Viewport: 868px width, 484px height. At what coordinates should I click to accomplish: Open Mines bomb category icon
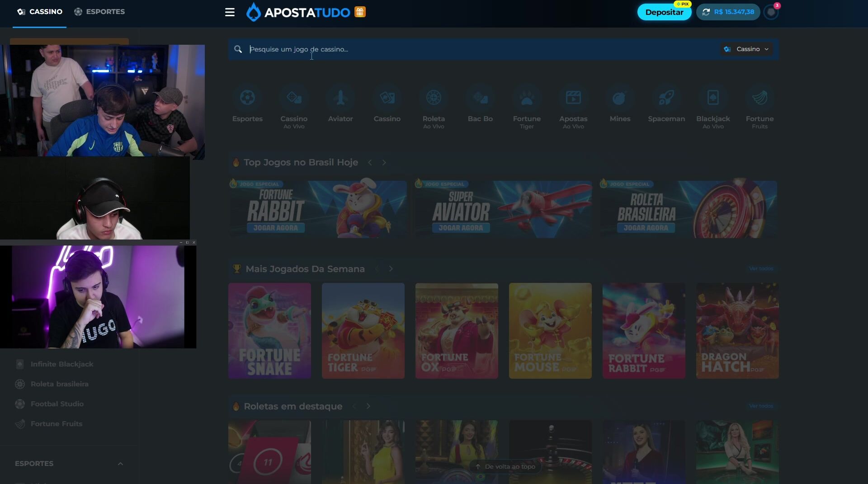pos(620,98)
